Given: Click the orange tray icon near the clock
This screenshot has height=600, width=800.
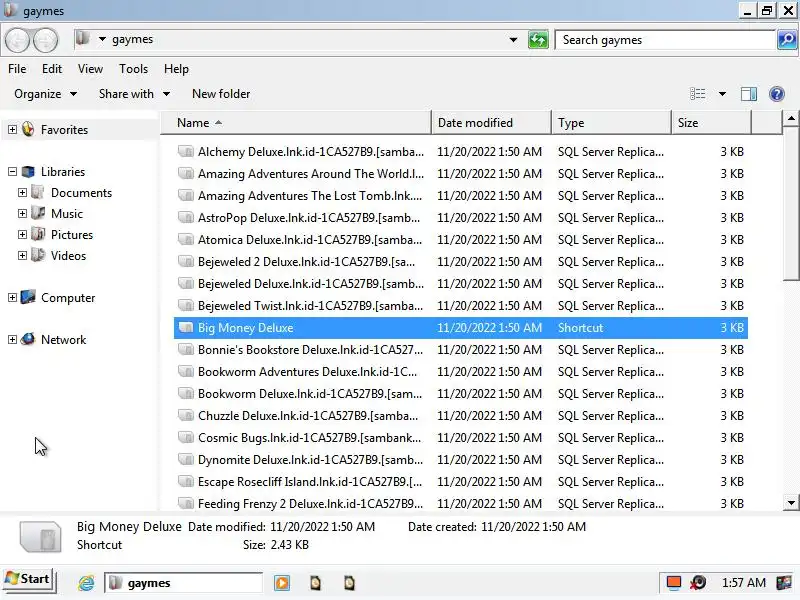Looking at the screenshot, I should coord(673,582).
